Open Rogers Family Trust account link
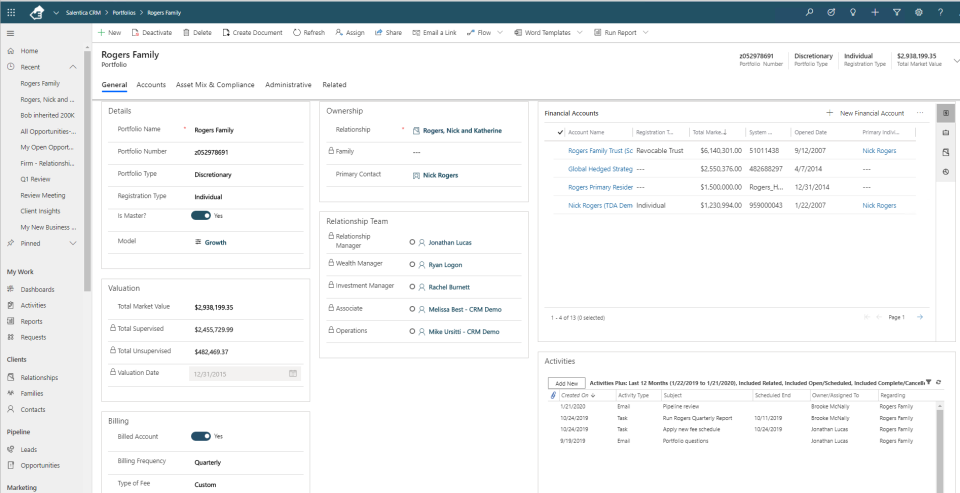960x493 pixels. tap(600, 150)
